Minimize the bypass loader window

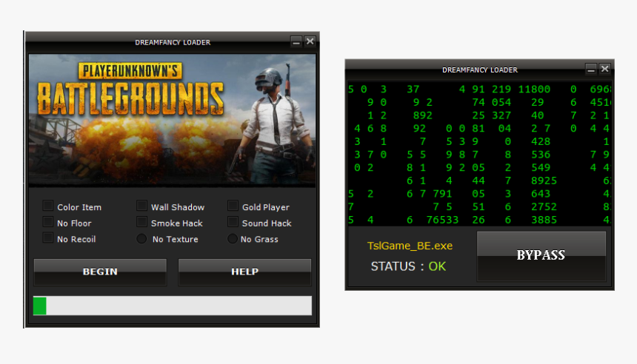[x=591, y=70]
